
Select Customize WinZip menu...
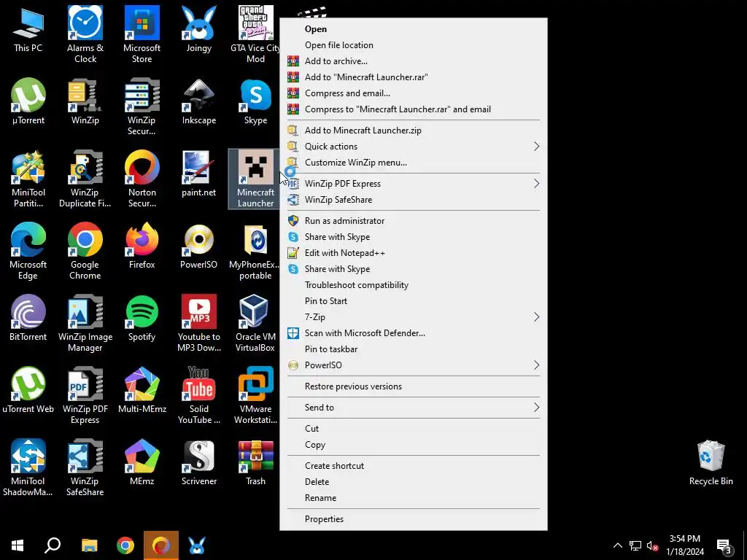click(414, 163)
